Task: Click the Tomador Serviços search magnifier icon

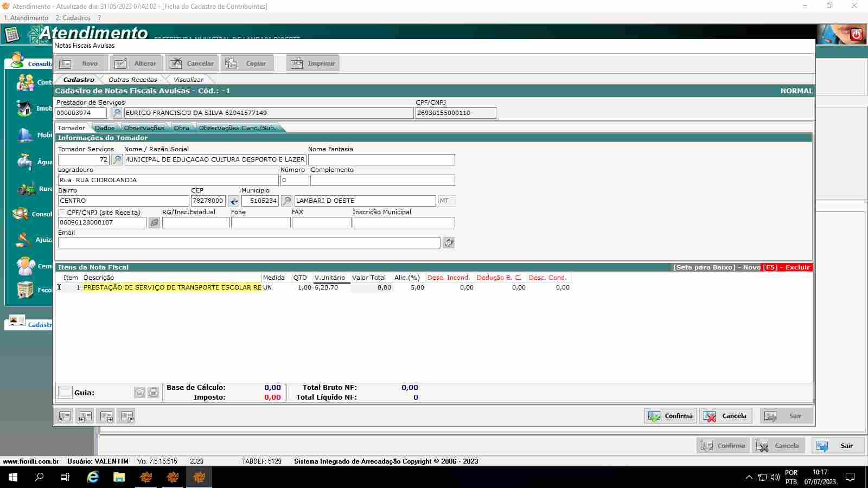Action: tap(117, 159)
